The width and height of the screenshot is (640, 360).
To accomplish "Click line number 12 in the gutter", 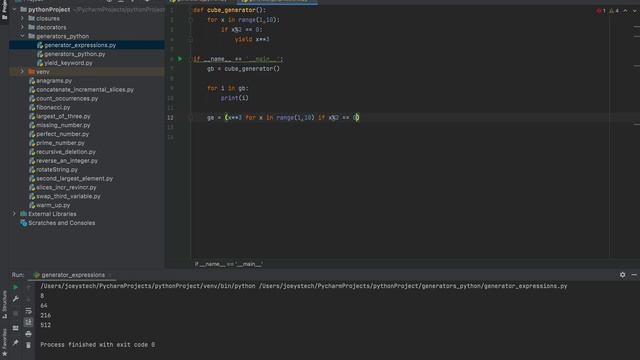I will tap(170, 118).
